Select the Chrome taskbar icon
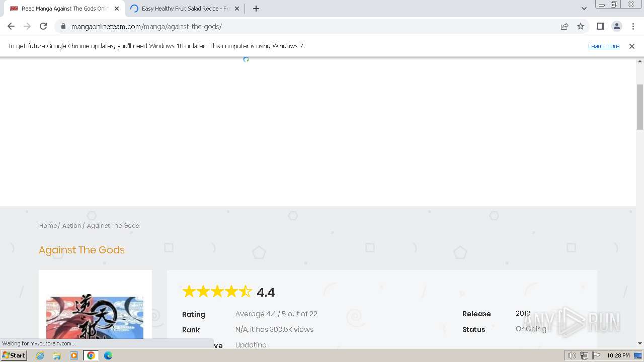 coord(91,355)
